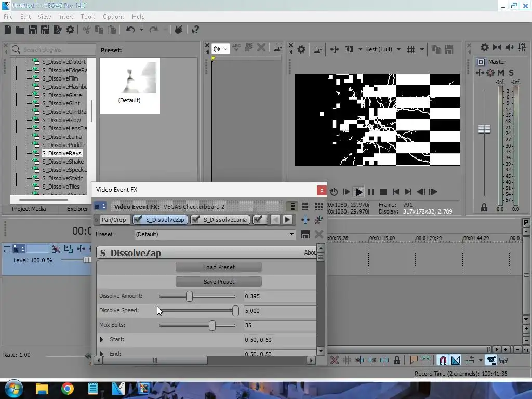532x399 pixels.
Task: Open preview quality Best (Full) dropdown
Action: point(383,49)
